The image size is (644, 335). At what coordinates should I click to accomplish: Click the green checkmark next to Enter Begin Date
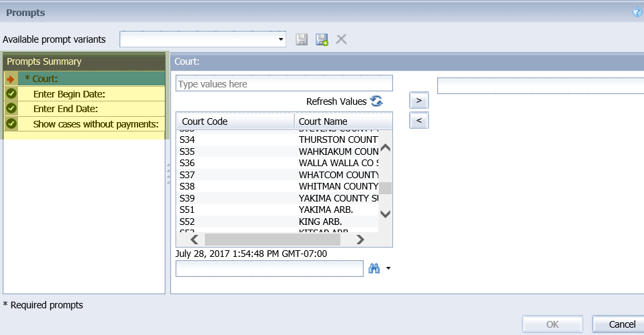coord(11,93)
